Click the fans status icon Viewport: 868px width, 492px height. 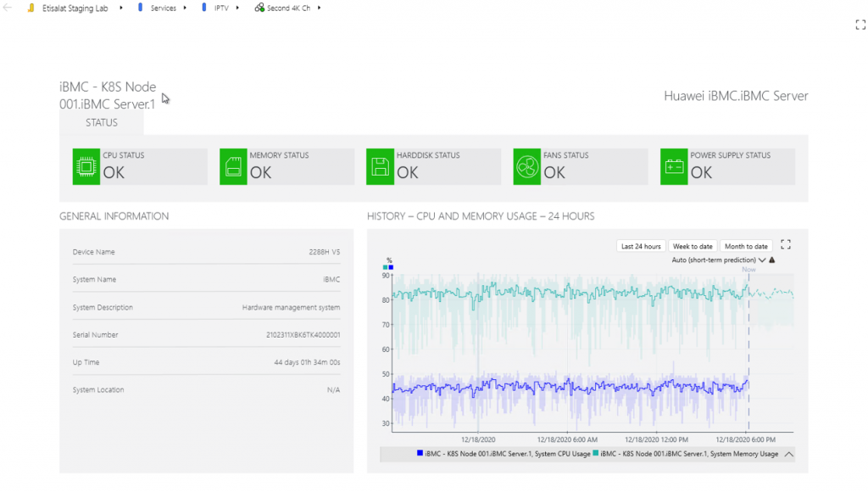[x=526, y=166]
